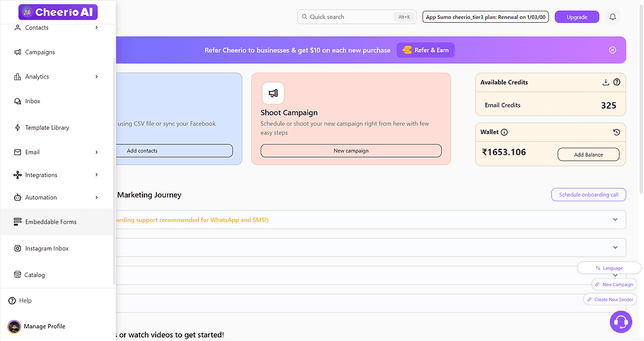
Task: Click the Available Credits help question icon
Action: click(617, 82)
